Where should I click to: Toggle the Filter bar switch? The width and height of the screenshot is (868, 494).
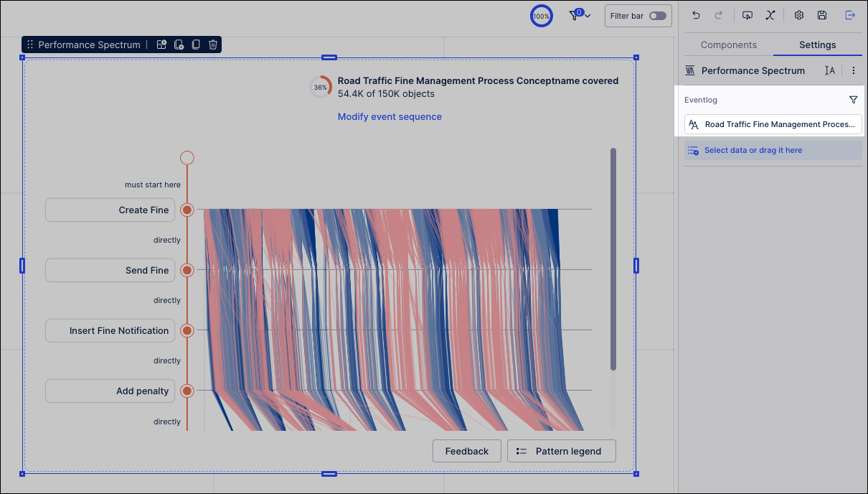click(x=657, y=16)
